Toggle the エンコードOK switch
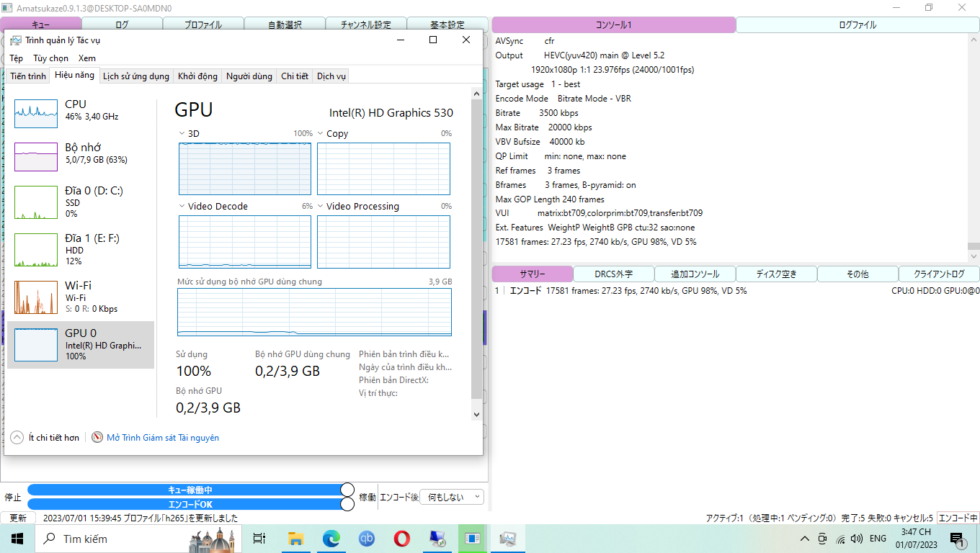The width and height of the screenshot is (980, 553). (x=190, y=504)
